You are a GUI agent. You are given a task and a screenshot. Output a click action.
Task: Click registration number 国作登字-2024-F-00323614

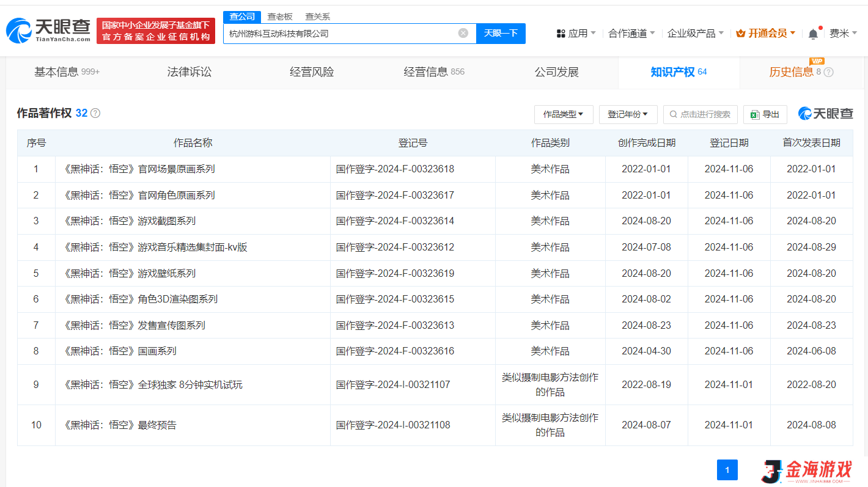(x=395, y=221)
